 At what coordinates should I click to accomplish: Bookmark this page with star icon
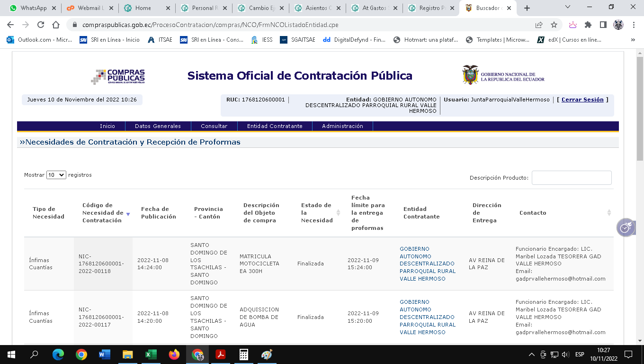coord(554,25)
